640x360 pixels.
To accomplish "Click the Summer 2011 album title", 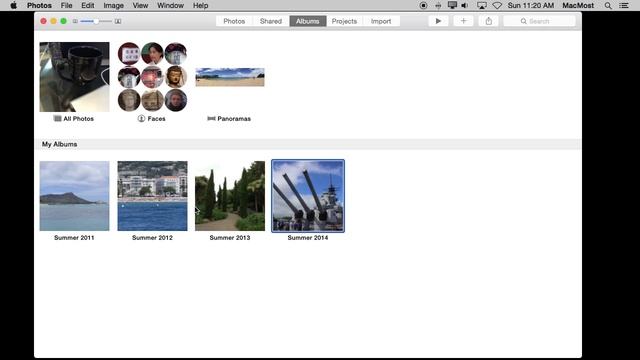I will (x=74, y=238).
